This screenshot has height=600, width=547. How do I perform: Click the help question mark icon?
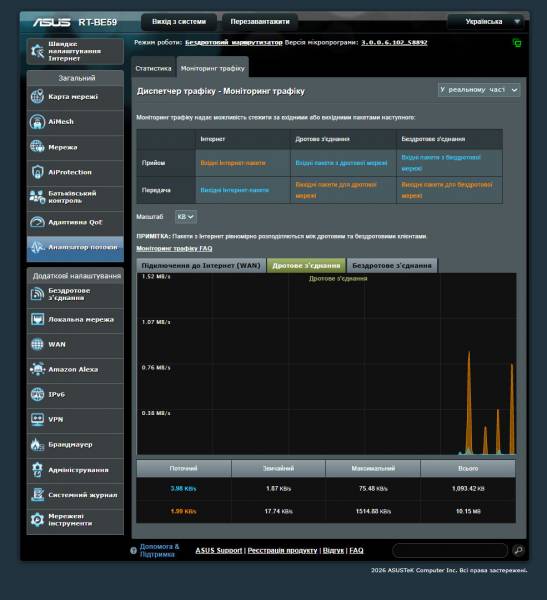134,551
